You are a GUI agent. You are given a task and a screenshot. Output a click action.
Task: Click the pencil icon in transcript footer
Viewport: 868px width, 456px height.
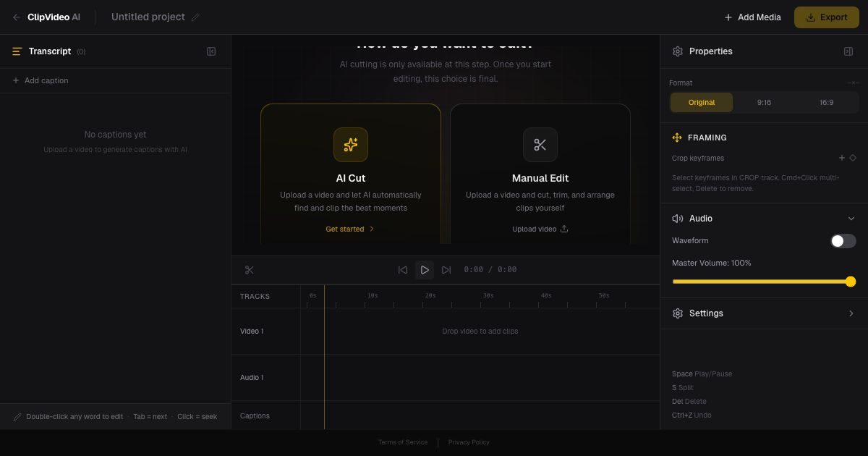(17, 417)
